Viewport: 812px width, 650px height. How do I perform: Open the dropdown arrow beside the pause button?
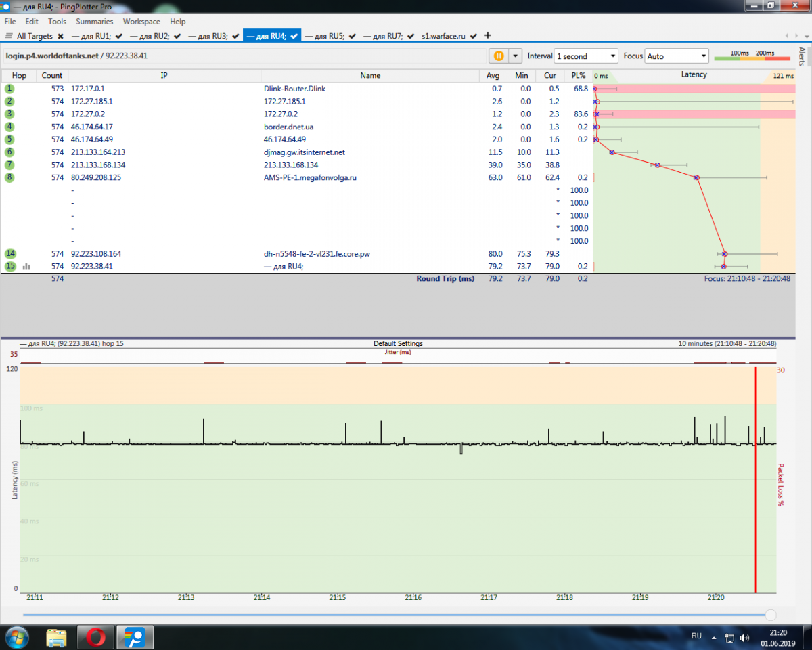[516, 56]
